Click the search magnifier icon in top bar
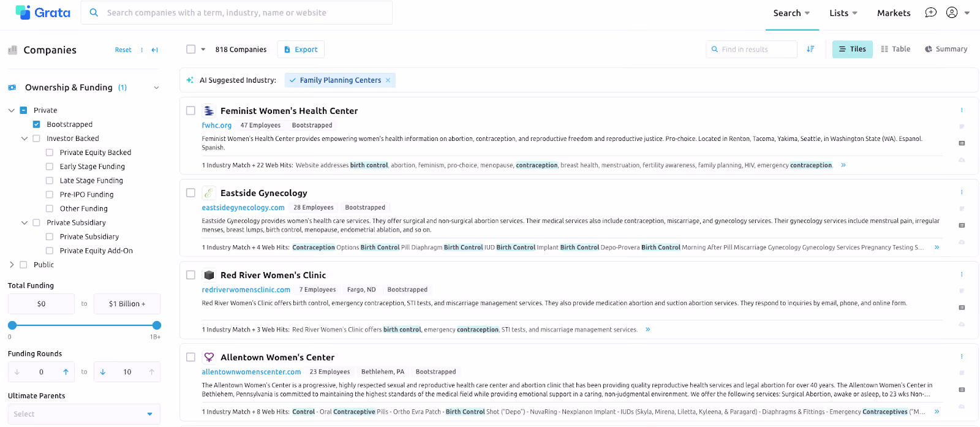 pos(94,12)
